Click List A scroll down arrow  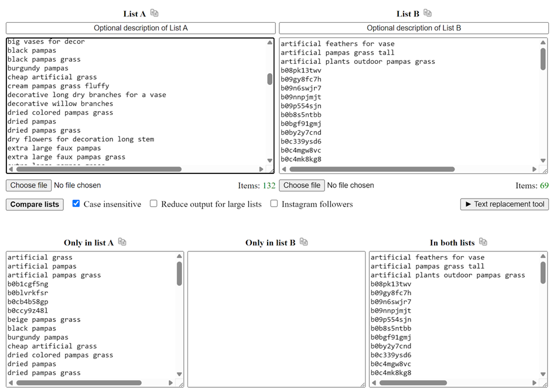tap(270, 161)
